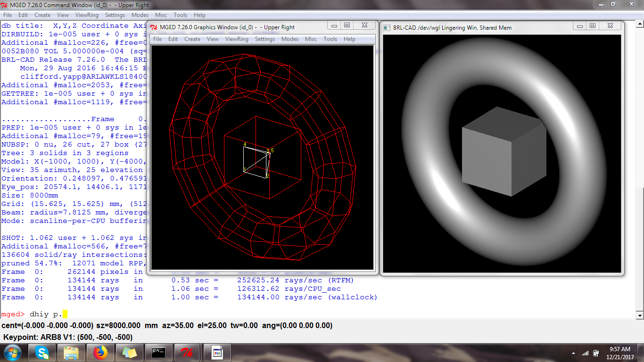Image resolution: width=644 pixels, height=362 pixels.
Task: Click the Windows Start button
Action: pyautogui.click(x=12, y=352)
